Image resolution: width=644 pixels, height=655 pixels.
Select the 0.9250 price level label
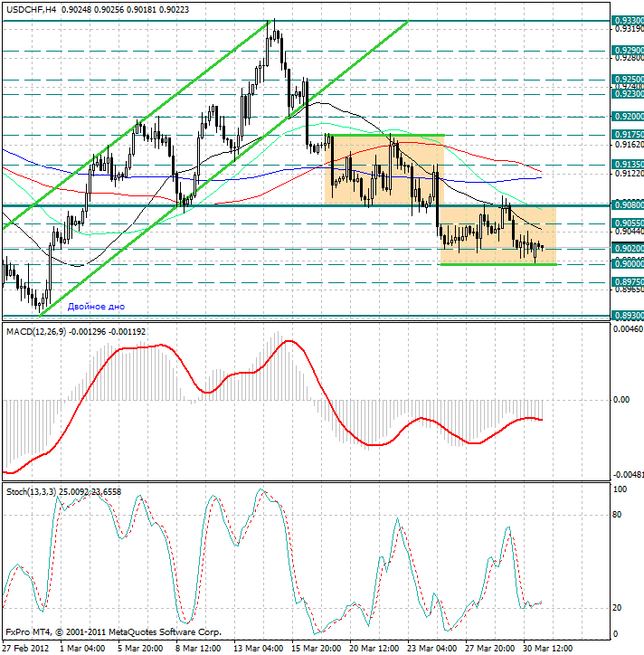click(628, 80)
